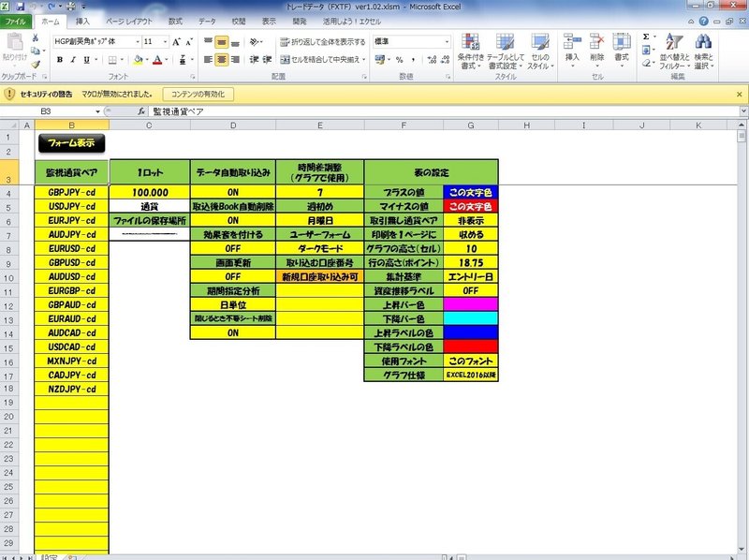Image resolution: width=749 pixels, height=560 pixels.
Task: Open the font name dropdown
Action: (138, 42)
